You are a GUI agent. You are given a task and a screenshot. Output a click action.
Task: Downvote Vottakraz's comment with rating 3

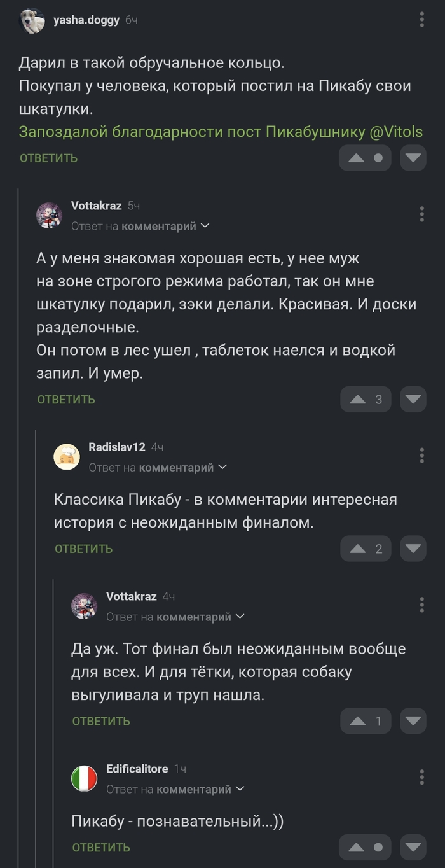[x=413, y=399]
